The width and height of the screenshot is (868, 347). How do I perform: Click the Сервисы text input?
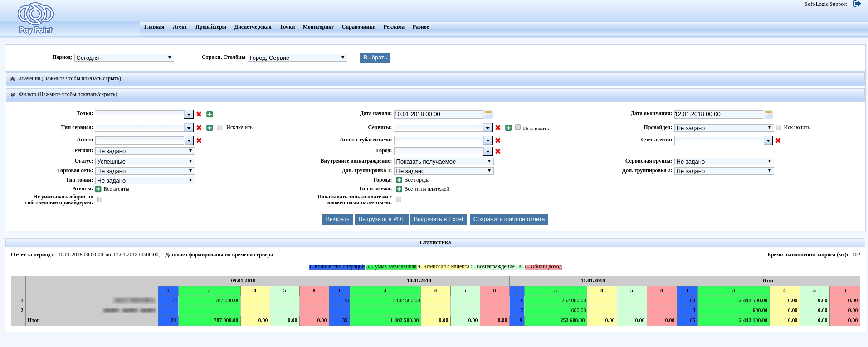pyautogui.click(x=438, y=128)
